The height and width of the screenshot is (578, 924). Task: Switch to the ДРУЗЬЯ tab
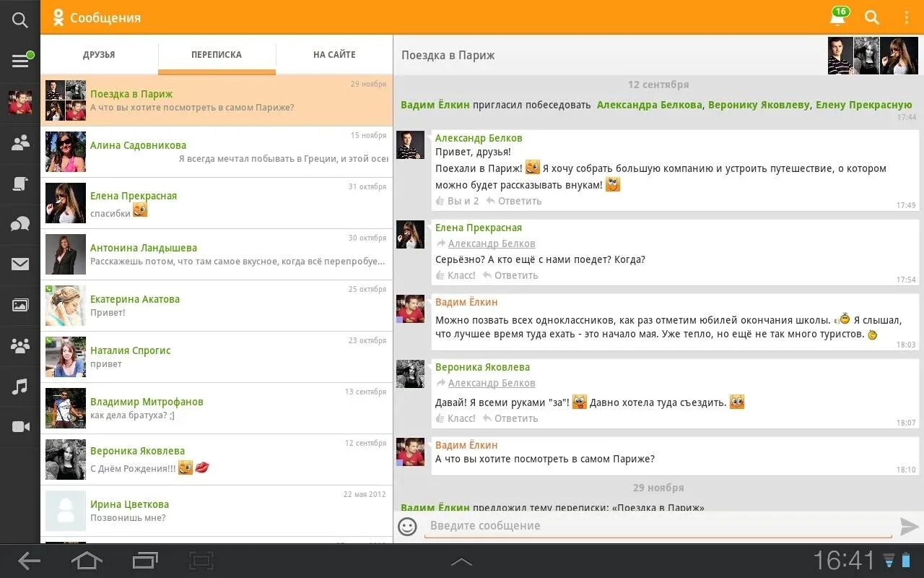coord(99,55)
